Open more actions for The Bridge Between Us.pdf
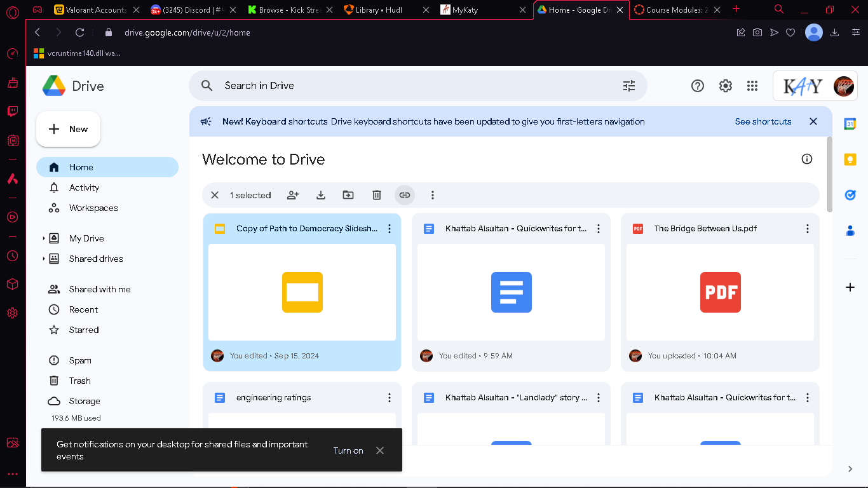The height and width of the screenshot is (488, 868). pos(808,229)
